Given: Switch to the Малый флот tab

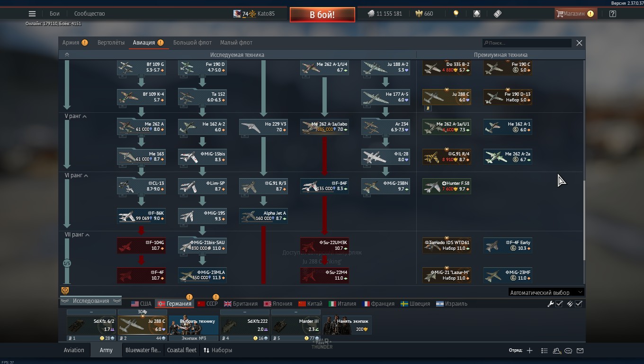Looking at the screenshot, I should [x=236, y=43].
